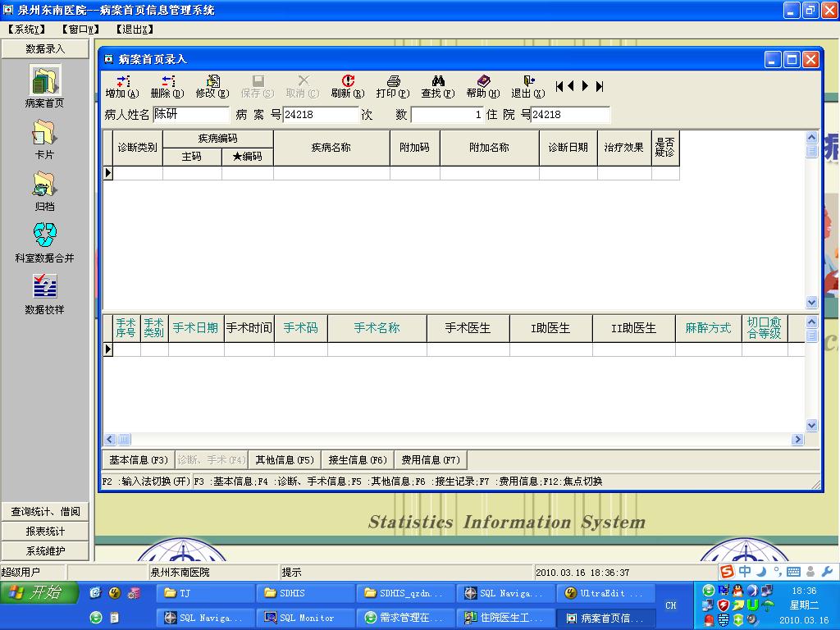This screenshot has width=840, height=630.
Task: Click the empty 手术名称 cell in surgery row
Action: point(377,349)
